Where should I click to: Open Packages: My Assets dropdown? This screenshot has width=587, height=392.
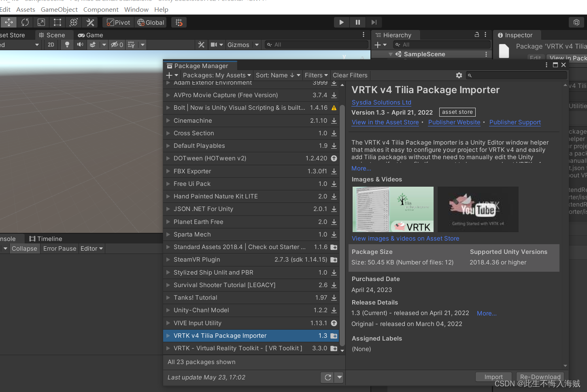217,75
